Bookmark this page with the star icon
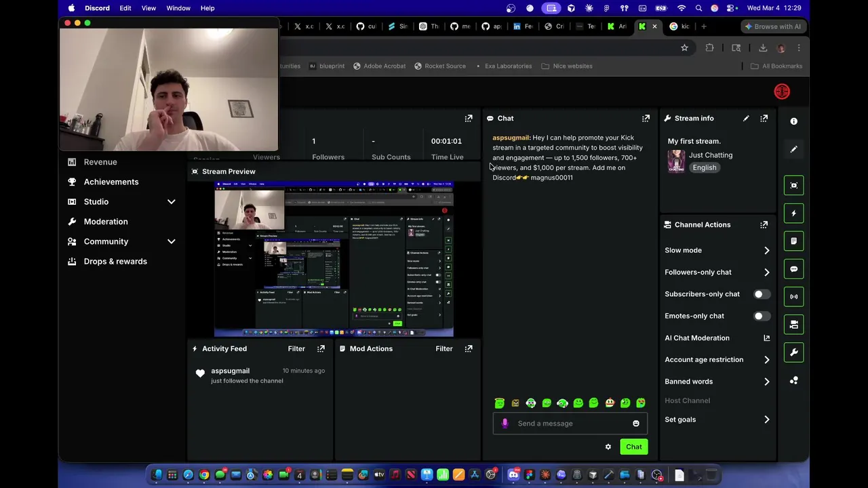Image resolution: width=868 pixels, height=488 pixels. pyautogui.click(x=684, y=47)
